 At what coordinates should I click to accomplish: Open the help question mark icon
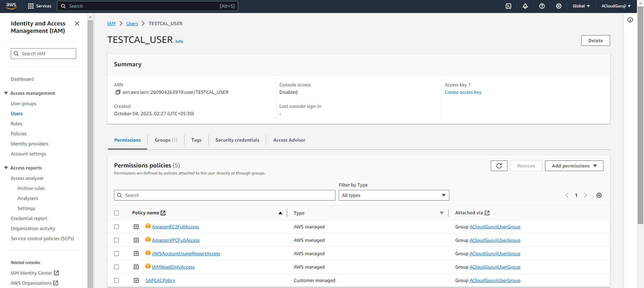coord(542,6)
